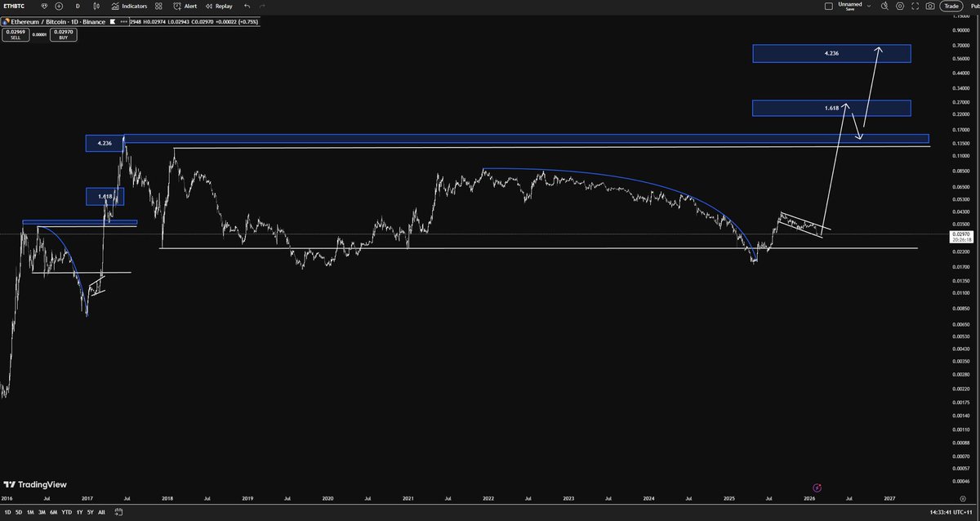The width and height of the screenshot is (980, 521).
Task: Start bar Replay mode
Action: coord(220,6)
